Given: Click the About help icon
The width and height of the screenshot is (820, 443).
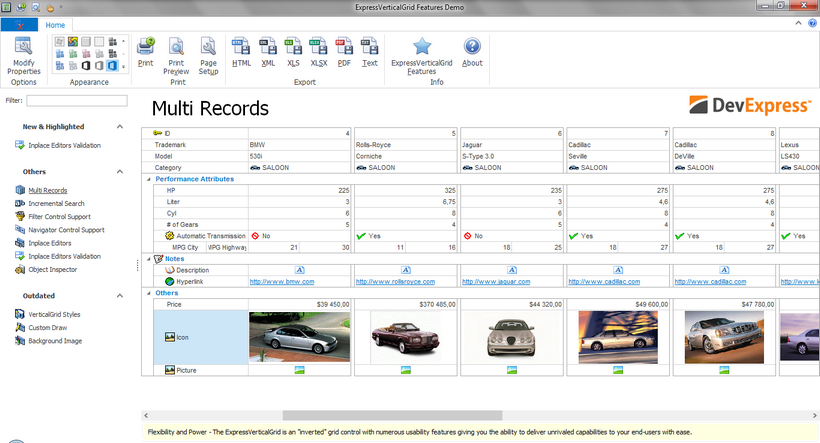Looking at the screenshot, I should coord(472,47).
